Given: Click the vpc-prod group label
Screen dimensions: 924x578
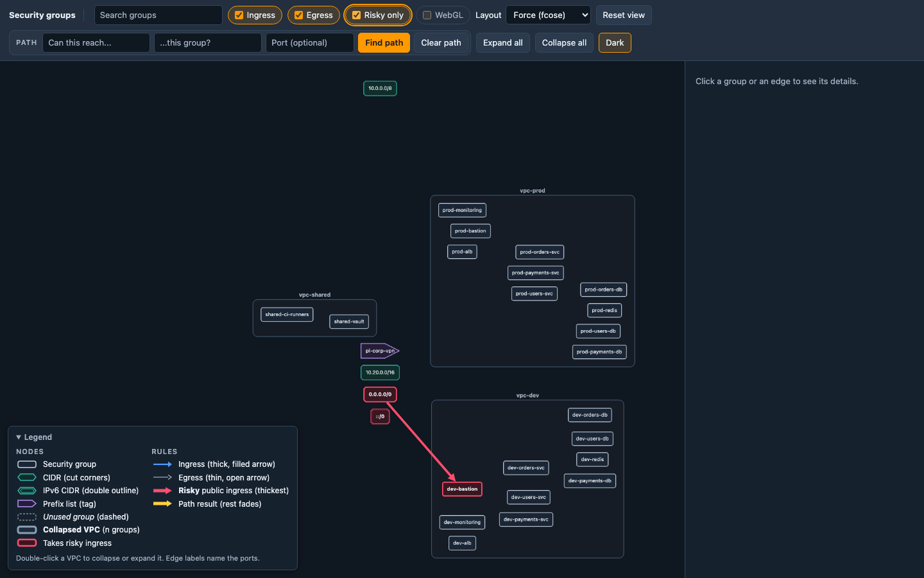Looking at the screenshot, I should point(533,191).
